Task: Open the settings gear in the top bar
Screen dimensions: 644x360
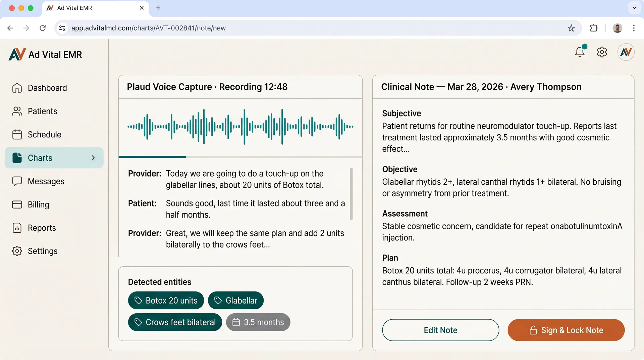Action: point(602,52)
